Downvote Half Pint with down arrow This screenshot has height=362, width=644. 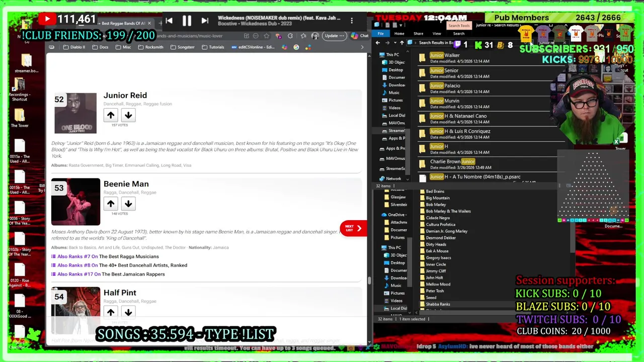[128, 312]
